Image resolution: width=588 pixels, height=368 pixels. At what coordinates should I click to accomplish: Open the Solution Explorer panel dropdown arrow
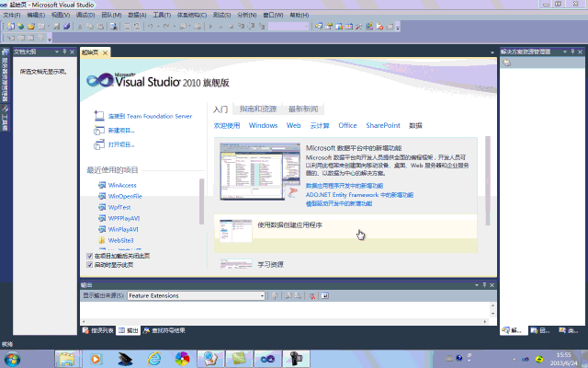point(565,52)
